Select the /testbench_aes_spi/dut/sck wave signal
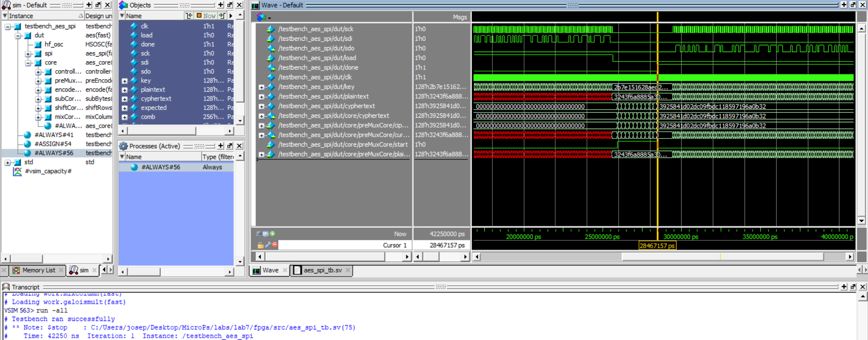868x340 pixels. click(316, 29)
